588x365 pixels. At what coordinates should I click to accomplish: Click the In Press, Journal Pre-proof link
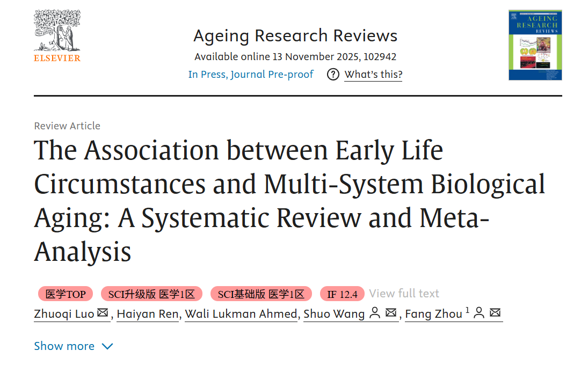point(251,75)
